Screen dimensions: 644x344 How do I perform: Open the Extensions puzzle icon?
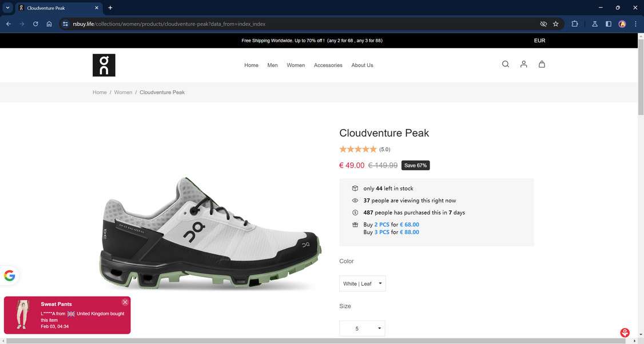point(575,24)
